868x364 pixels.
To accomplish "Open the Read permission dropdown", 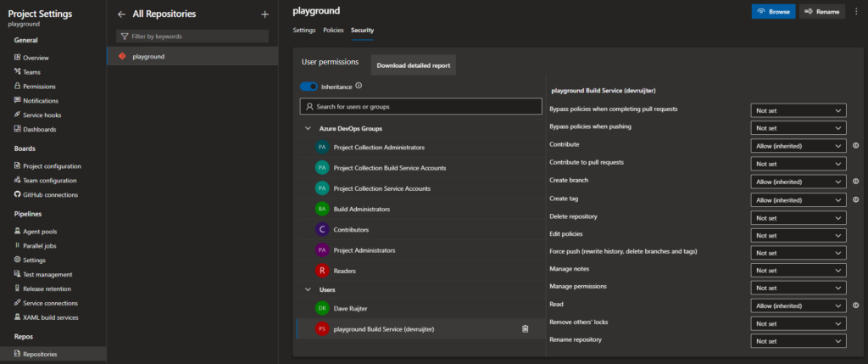I will pyautogui.click(x=798, y=305).
